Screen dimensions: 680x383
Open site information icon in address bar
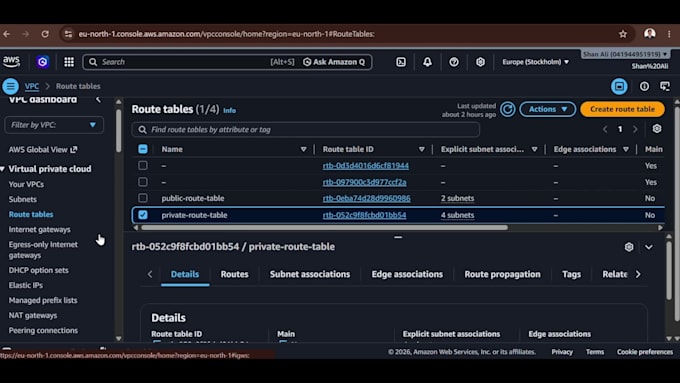point(68,34)
